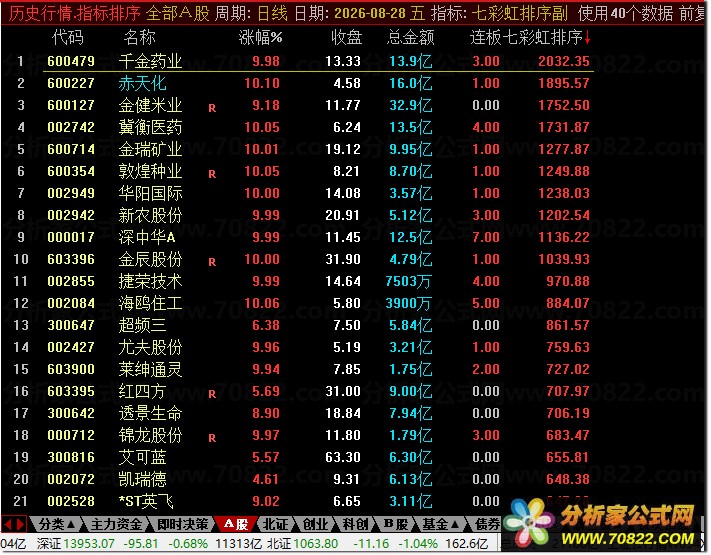711x555 pixels.
Task: Click the 涨幅 value 10.10
Action: [x=262, y=83]
